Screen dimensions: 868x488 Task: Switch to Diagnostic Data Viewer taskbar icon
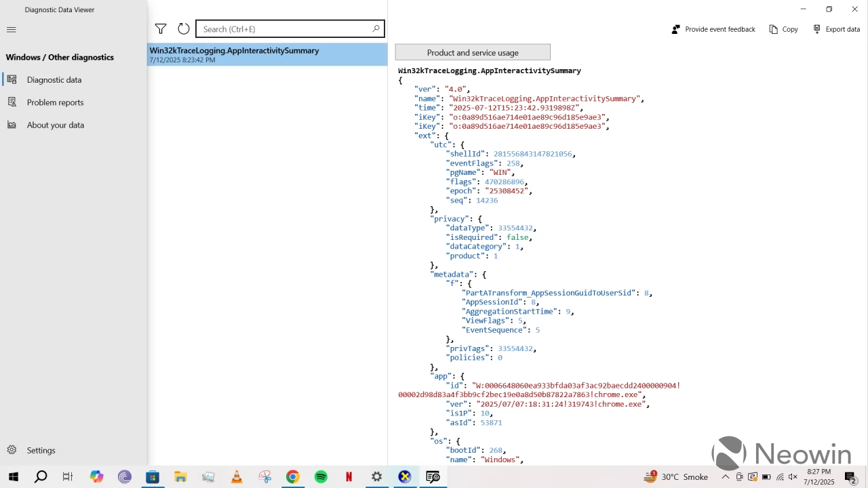tap(433, 476)
